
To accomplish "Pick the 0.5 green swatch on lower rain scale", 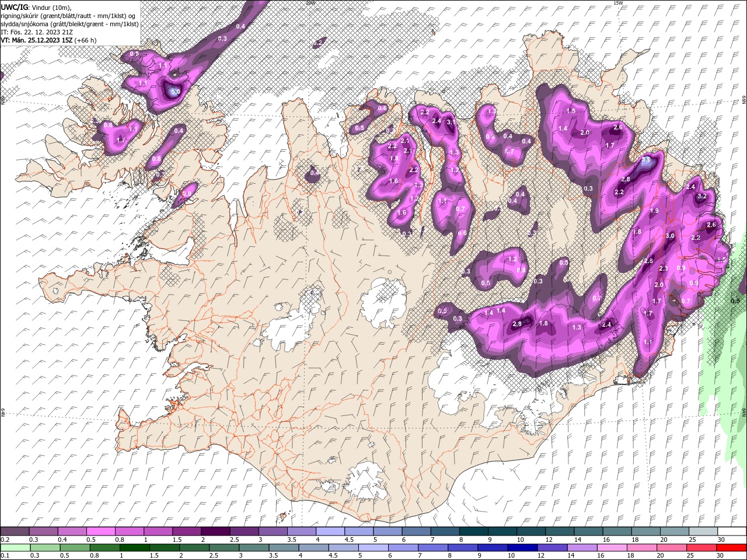I will click(x=75, y=547).
